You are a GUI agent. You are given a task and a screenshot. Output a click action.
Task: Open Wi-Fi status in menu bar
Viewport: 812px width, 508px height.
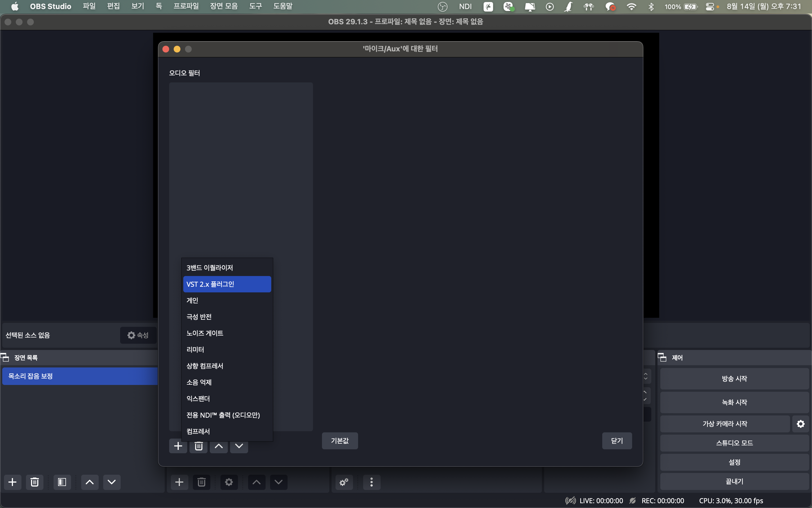coord(632,6)
